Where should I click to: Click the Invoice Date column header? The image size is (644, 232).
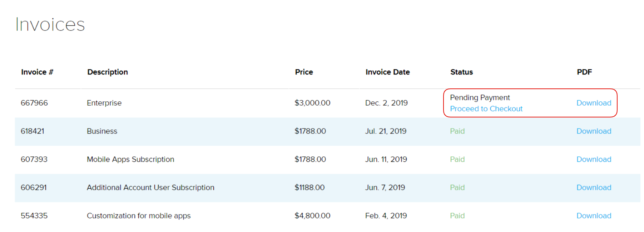(387, 72)
